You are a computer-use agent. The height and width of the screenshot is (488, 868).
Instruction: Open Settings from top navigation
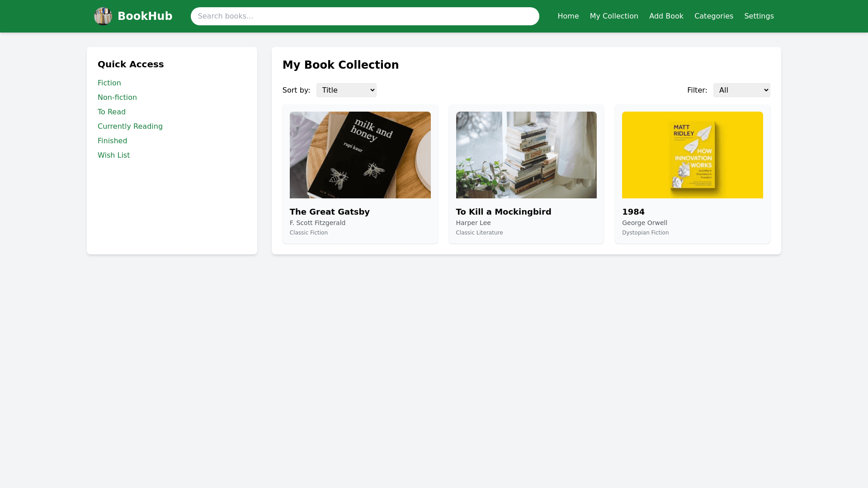point(759,16)
